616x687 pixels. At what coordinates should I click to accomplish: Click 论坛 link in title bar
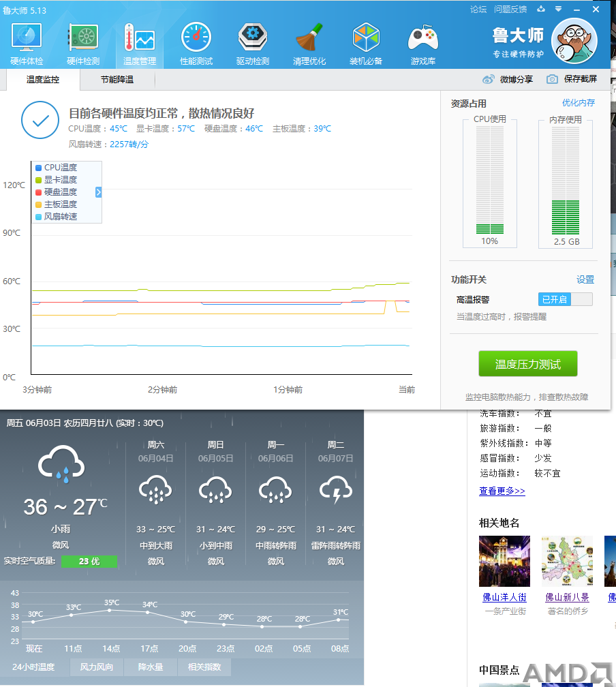[x=478, y=10]
